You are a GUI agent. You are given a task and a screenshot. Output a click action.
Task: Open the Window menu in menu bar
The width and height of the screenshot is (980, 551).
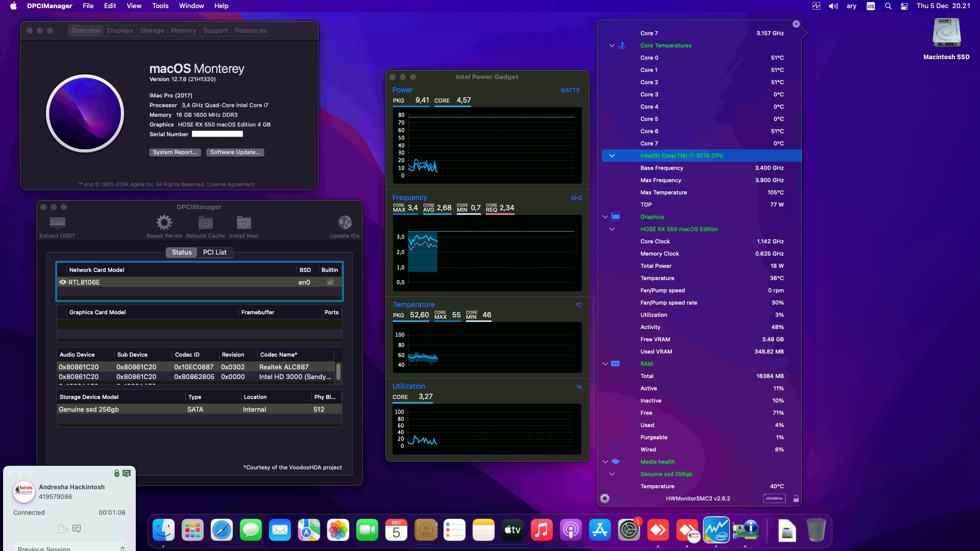191,6
